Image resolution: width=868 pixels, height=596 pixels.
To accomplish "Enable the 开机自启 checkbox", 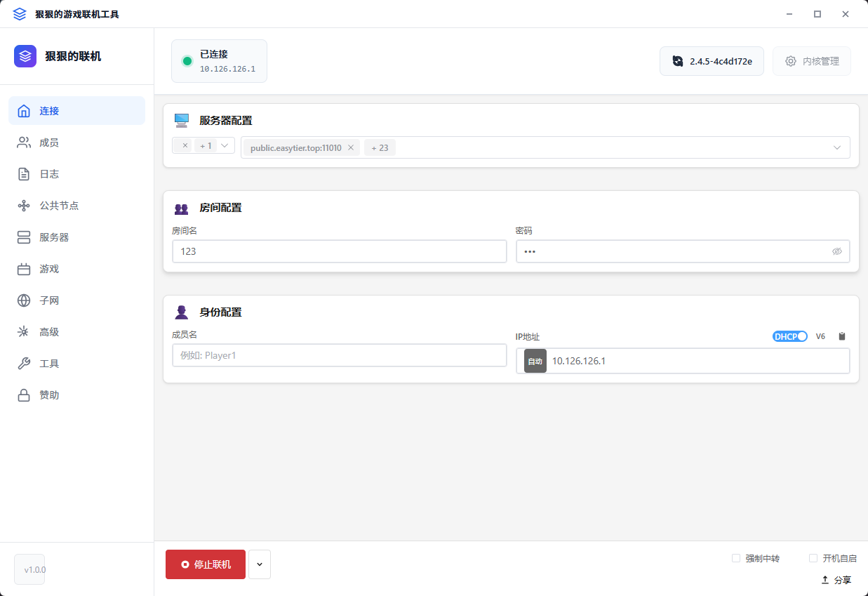I will (x=813, y=558).
